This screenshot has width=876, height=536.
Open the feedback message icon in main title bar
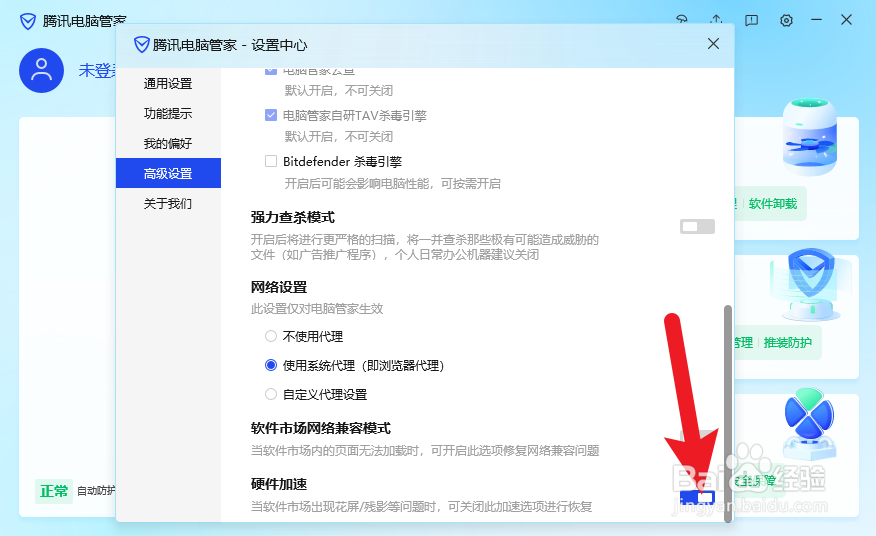coord(751,21)
